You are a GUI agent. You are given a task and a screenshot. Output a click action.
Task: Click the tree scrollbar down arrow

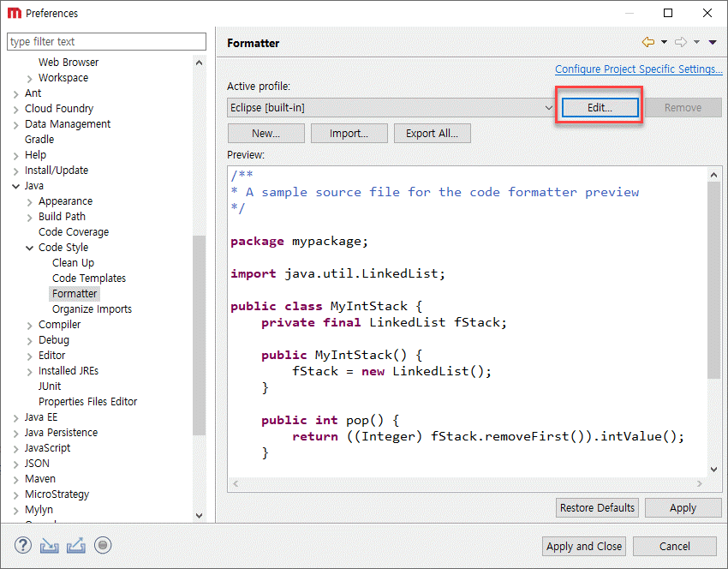pyautogui.click(x=200, y=515)
